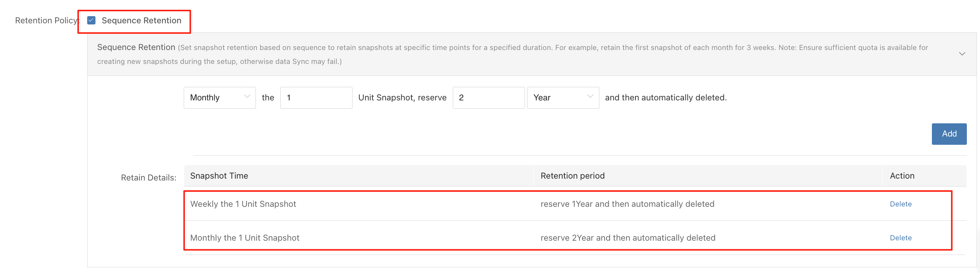Open the Year retention unit dropdown
Screen dimensions: 980x273
point(563,98)
